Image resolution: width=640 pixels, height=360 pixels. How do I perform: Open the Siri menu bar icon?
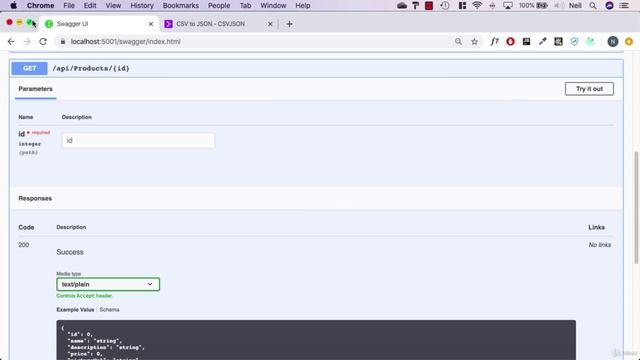coord(609,6)
